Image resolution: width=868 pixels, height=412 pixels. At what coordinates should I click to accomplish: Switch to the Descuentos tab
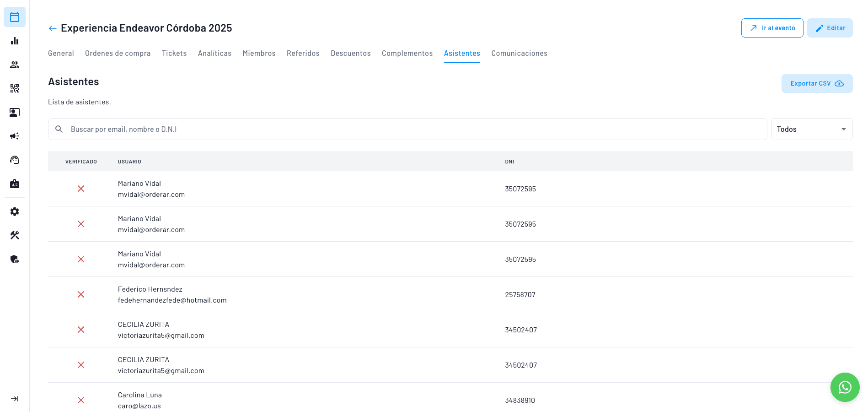pyautogui.click(x=351, y=53)
